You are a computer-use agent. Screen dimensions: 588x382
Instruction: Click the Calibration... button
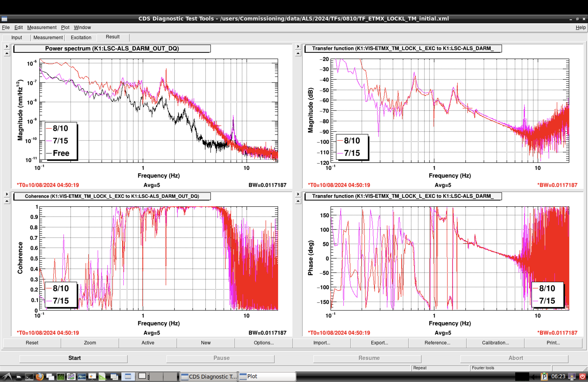[x=495, y=343]
